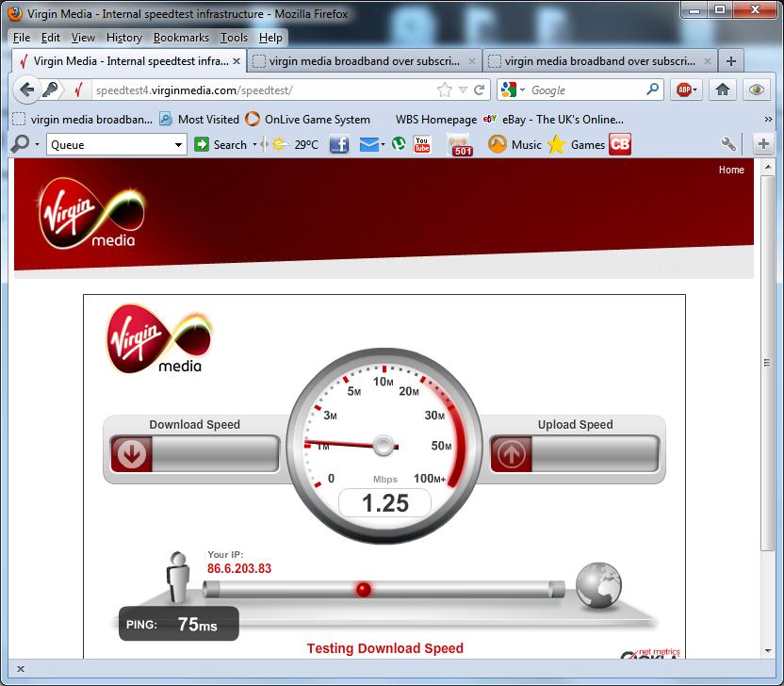Open the Tools menu
Screen dimensions: 784x686
tap(234, 38)
